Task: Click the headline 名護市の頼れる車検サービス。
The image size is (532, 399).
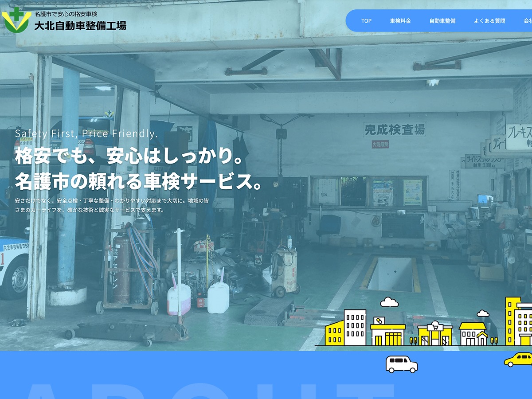Action: pos(139,182)
